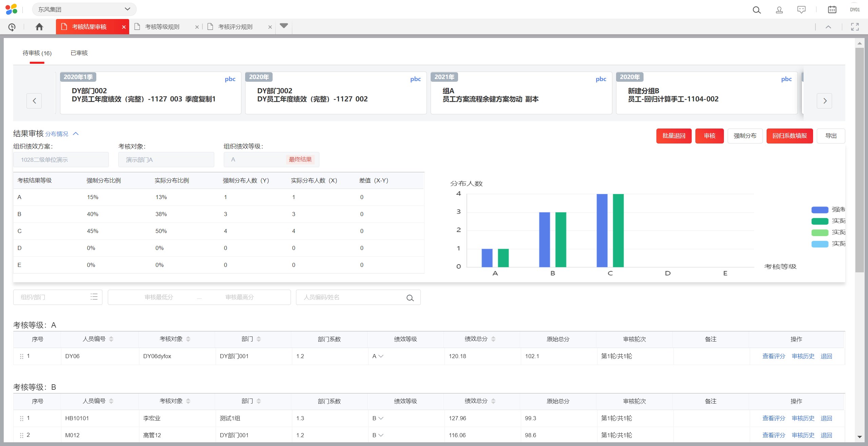This screenshot has width=868, height=446.
Task: Click the 回归系数填报 button
Action: (790, 136)
